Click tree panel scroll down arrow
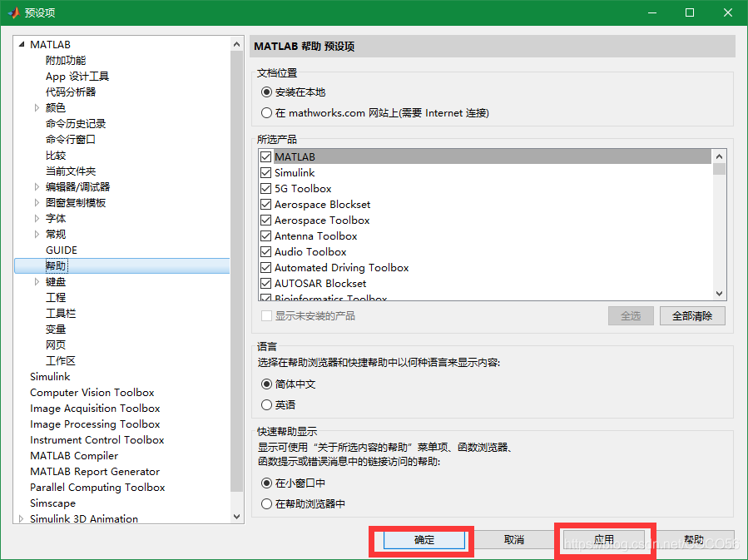Viewport: 748px width, 560px height. click(236, 517)
